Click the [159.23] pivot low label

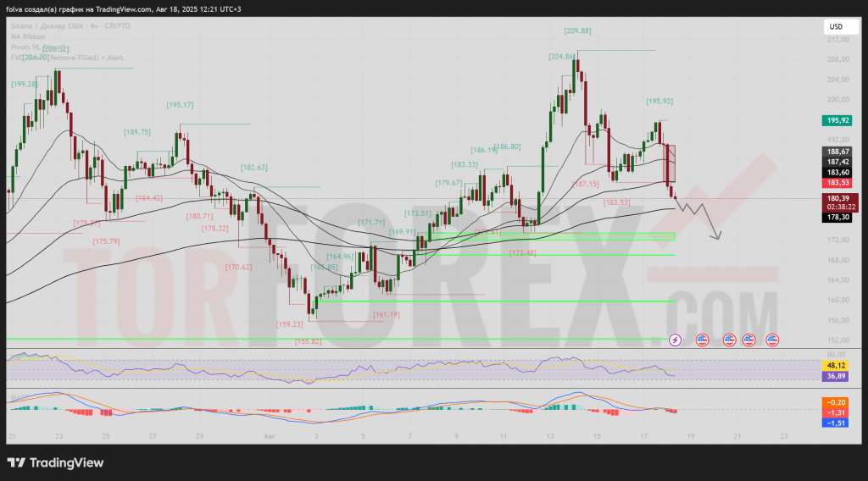coord(290,324)
